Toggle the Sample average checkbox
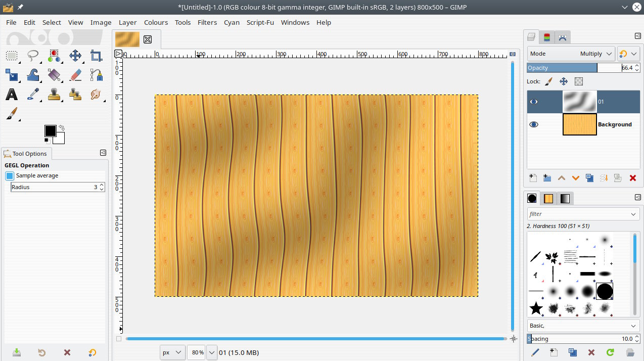The width and height of the screenshot is (644, 361). (x=10, y=175)
